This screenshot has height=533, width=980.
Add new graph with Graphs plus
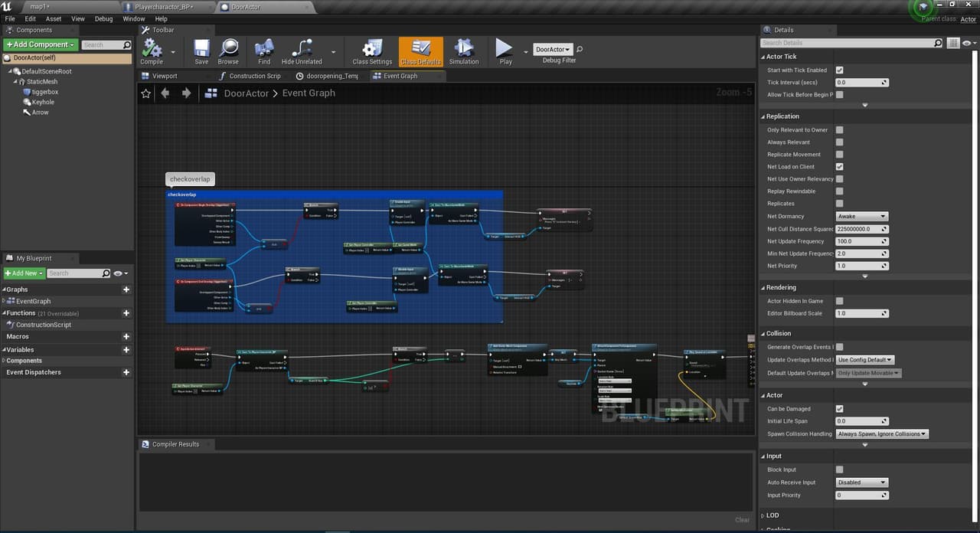click(126, 289)
